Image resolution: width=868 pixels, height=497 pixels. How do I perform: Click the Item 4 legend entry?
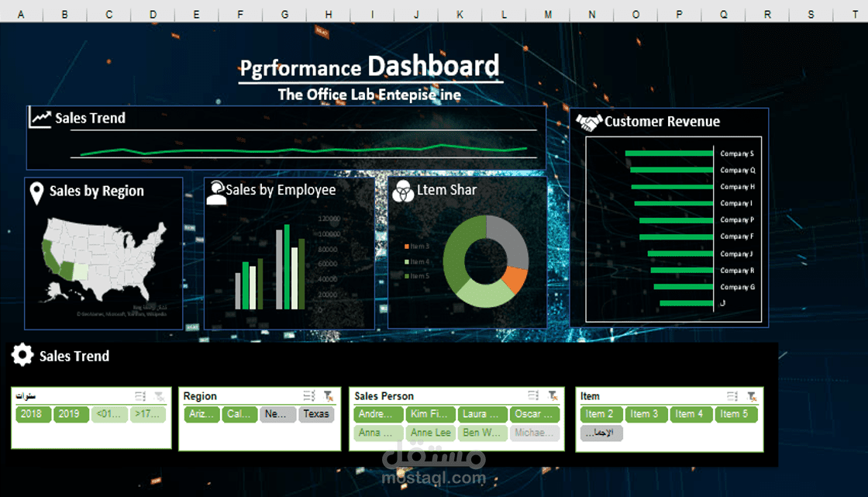click(417, 261)
